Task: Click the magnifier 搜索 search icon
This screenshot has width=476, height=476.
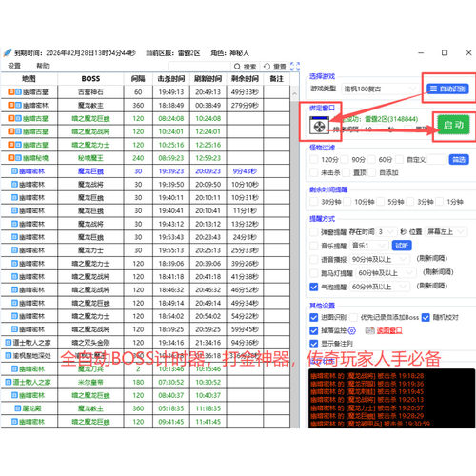Action: click(x=237, y=67)
